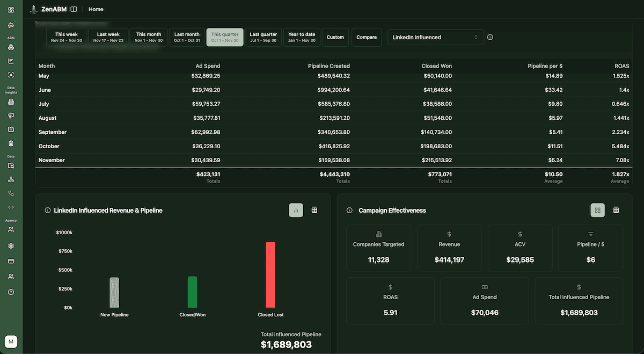Screen dimensions: 644x354
Task: Open the building icon in Data Insights section
Action: pyautogui.click(x=11, y=102)
